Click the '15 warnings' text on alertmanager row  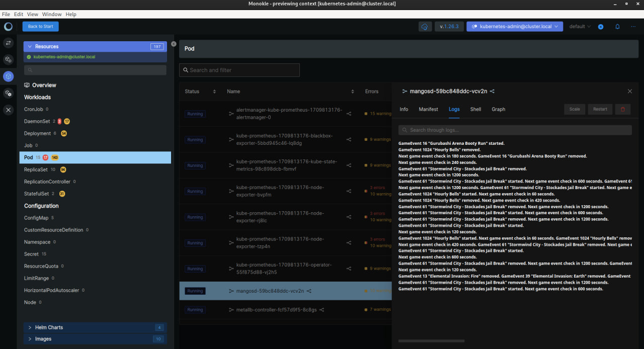pyautogui.click(x=380, y=114)
